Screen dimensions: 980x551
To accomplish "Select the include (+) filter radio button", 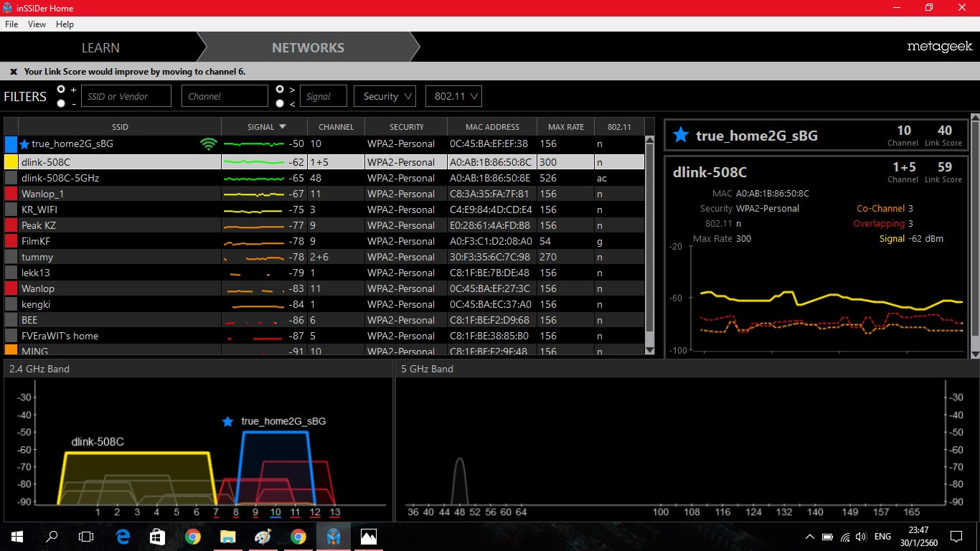I will click(61, 89).
